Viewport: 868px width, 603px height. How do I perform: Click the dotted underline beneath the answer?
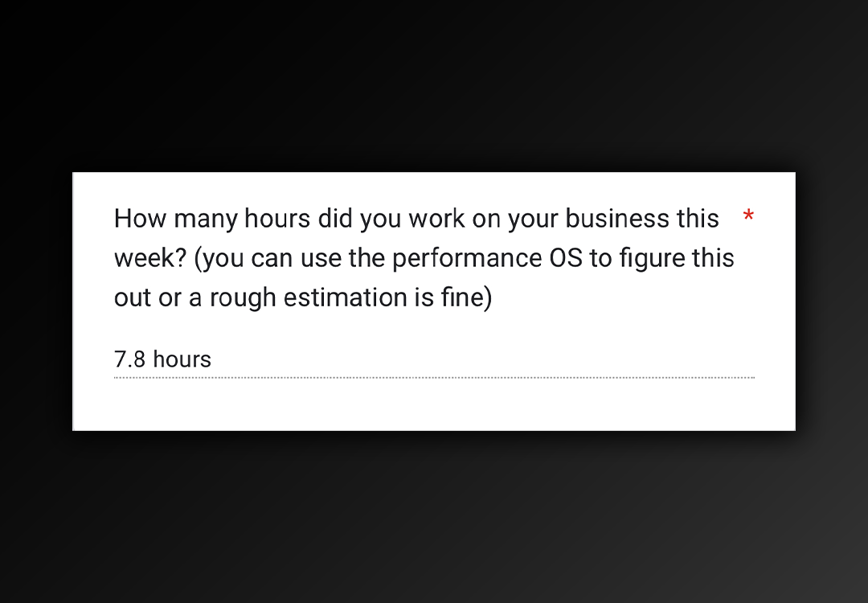coord(434,378)
